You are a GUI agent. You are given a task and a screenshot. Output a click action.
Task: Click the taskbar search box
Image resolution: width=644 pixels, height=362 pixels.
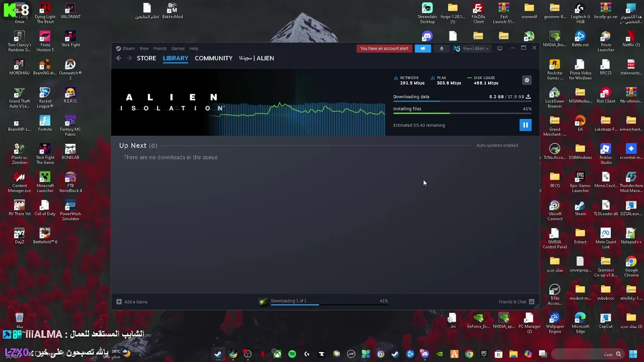click(x=588, y=354)
